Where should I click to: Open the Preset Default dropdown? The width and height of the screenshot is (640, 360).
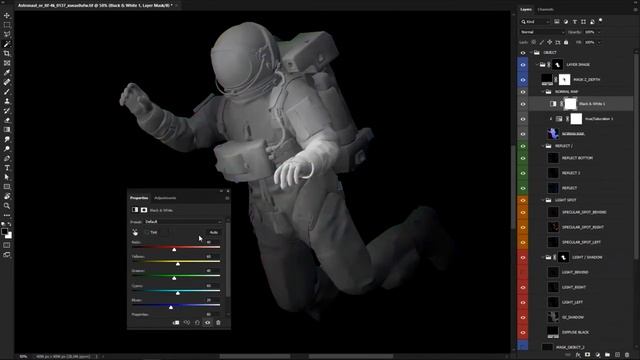[184, 222]
